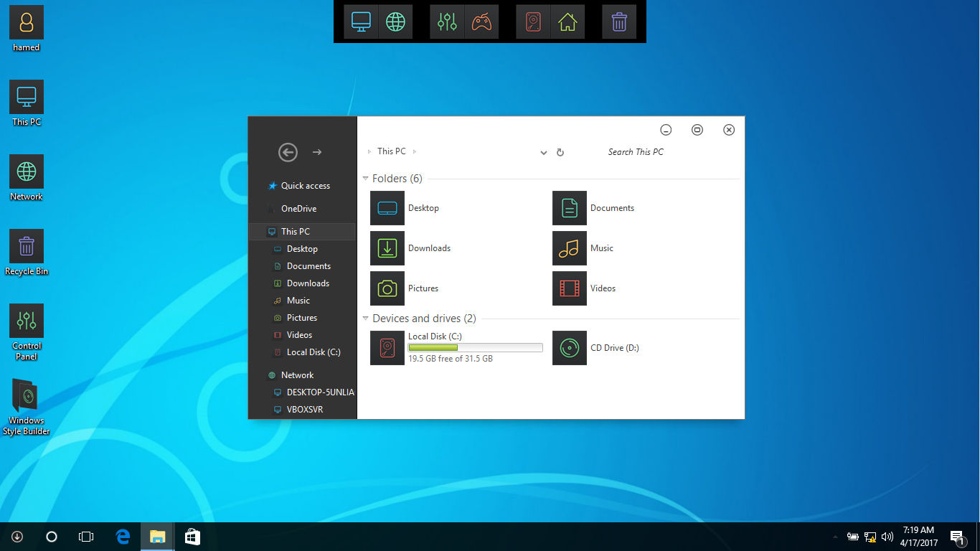Click the Local Disk (C:) usage bar
The image size is (980, 551).
(475, 348)
